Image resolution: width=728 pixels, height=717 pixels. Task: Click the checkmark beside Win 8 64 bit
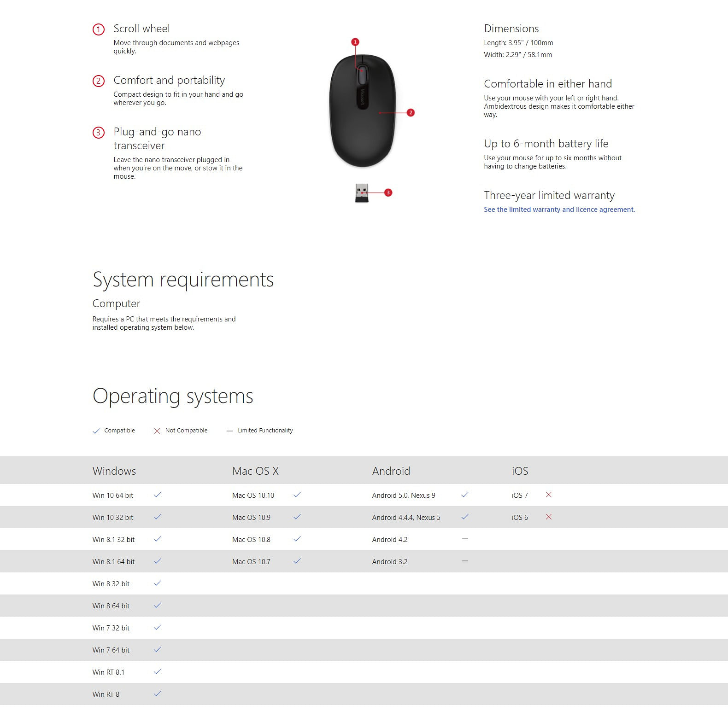[158, 605]
